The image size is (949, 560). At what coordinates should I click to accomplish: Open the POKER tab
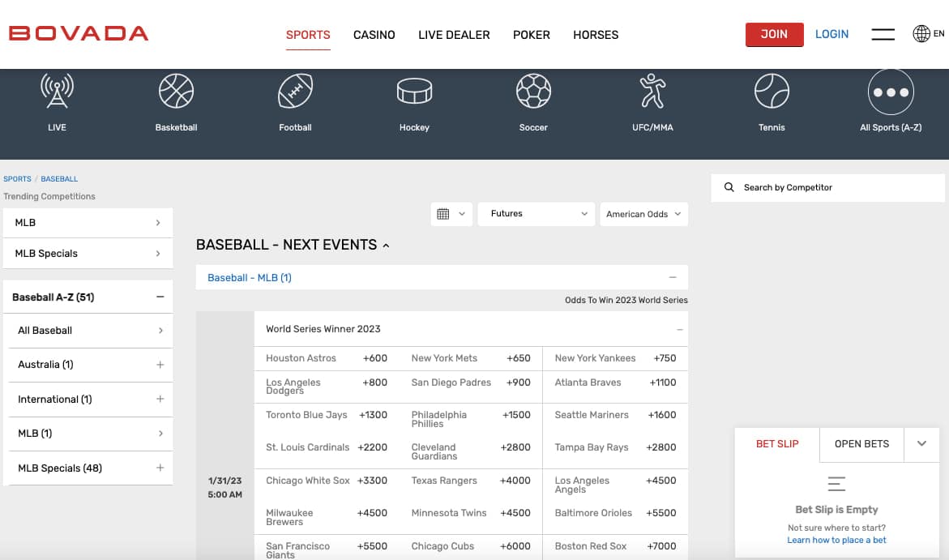(x=532, y=35)
